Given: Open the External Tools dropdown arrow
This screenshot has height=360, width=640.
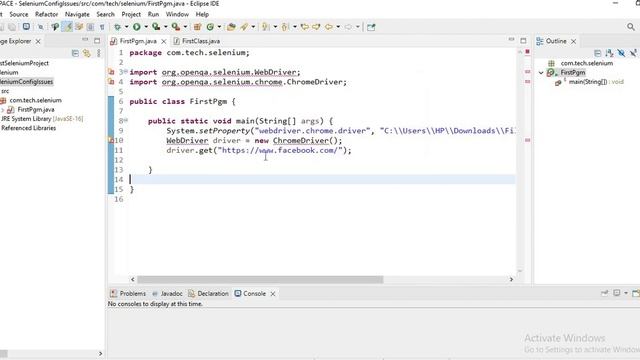Looking at the screenshot, I should [x=185, y=27].
